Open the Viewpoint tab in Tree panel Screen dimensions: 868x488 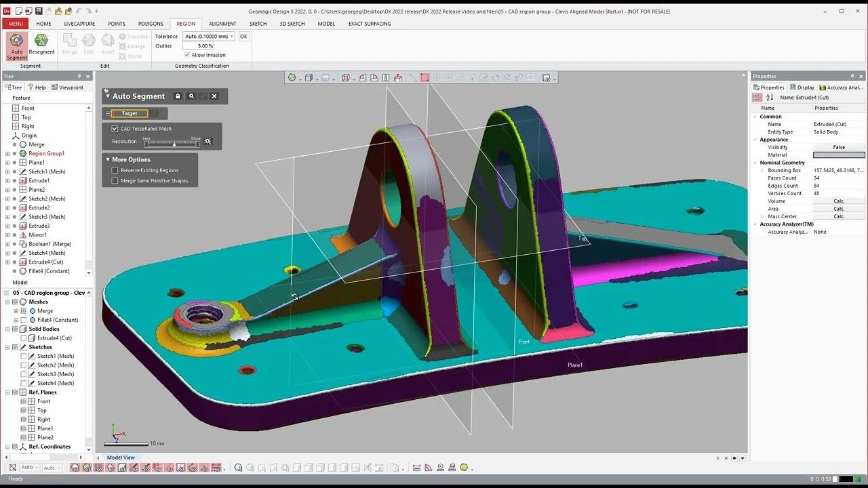click(66, 87)
